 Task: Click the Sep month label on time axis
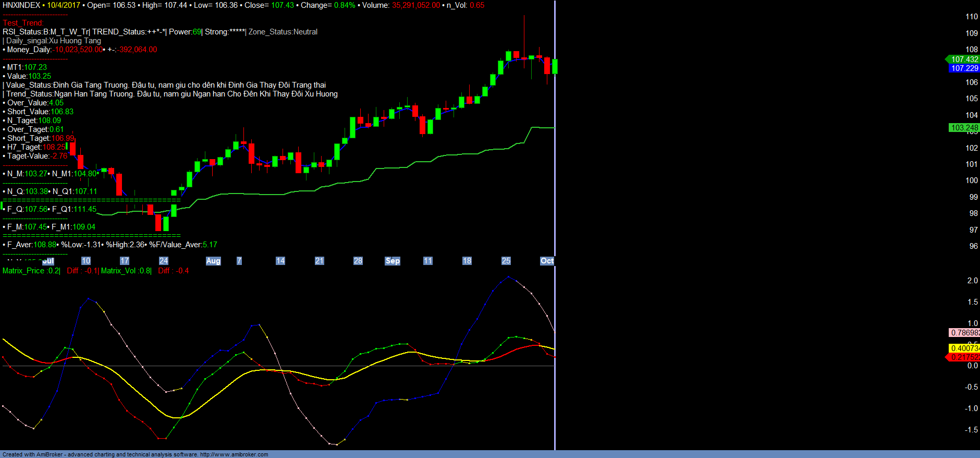pos(393,261)
